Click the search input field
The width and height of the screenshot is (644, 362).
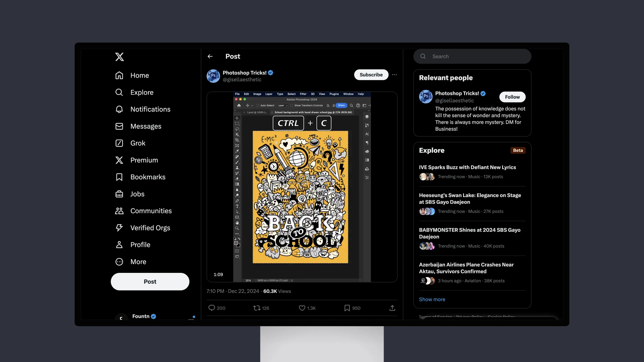click(x=472, y=56)
